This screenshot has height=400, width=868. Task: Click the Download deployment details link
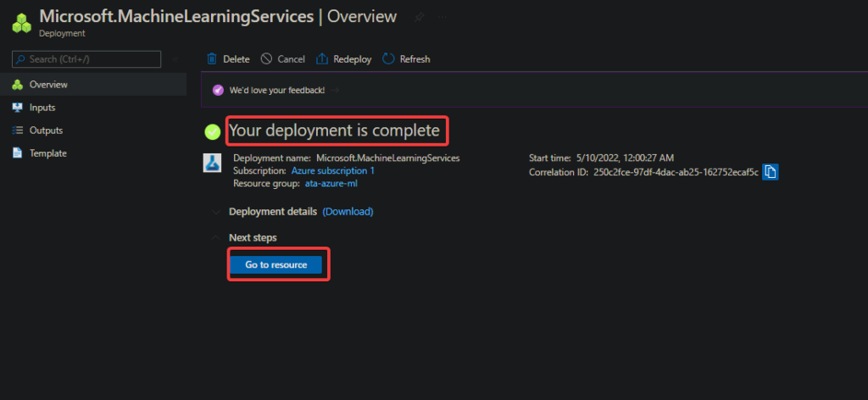348,211
